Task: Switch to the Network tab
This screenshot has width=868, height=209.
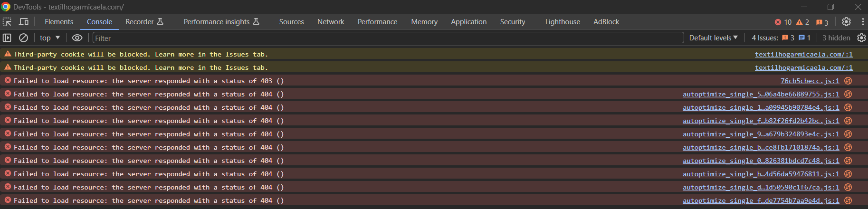Action: pyautogui.click(x=331, y=22)
